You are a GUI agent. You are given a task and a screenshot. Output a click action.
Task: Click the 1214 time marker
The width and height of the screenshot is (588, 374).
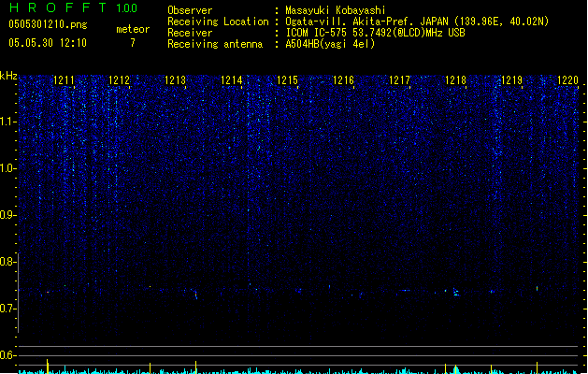(232, 80)
